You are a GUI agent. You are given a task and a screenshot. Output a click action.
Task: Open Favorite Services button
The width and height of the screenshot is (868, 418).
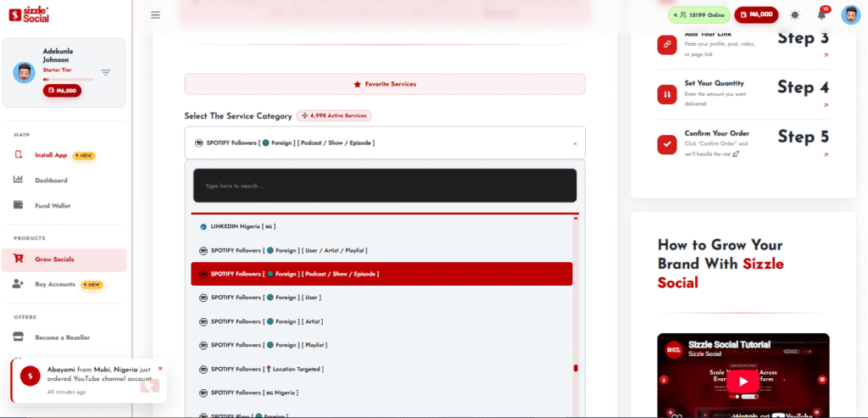click(x=385, y=84)
